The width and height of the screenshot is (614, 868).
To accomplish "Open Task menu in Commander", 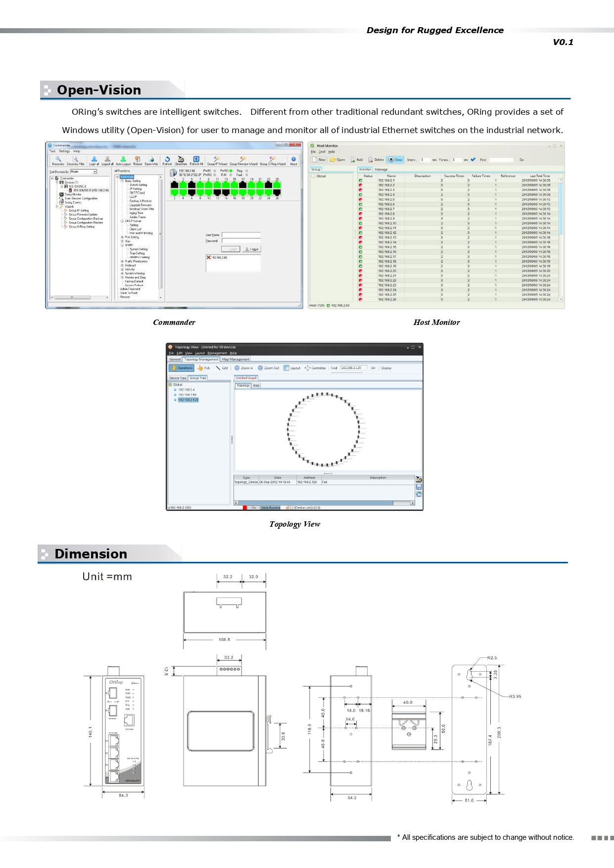I will 52,151.
